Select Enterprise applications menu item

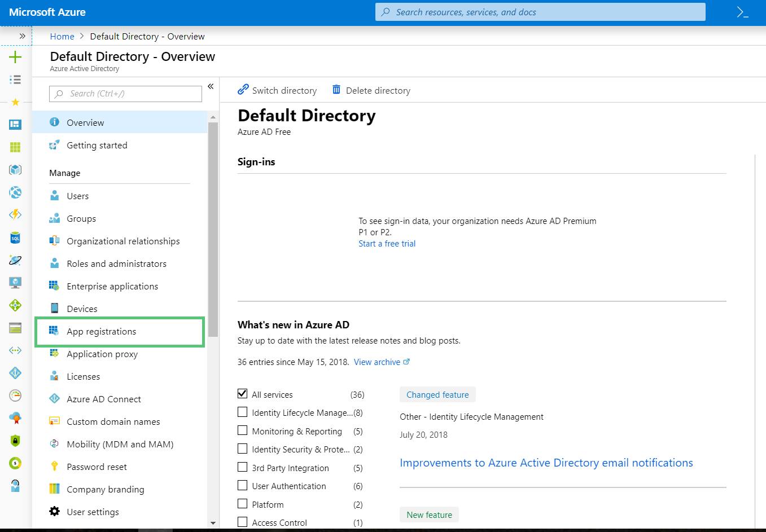pyautogui.click(x=112, y=287)
